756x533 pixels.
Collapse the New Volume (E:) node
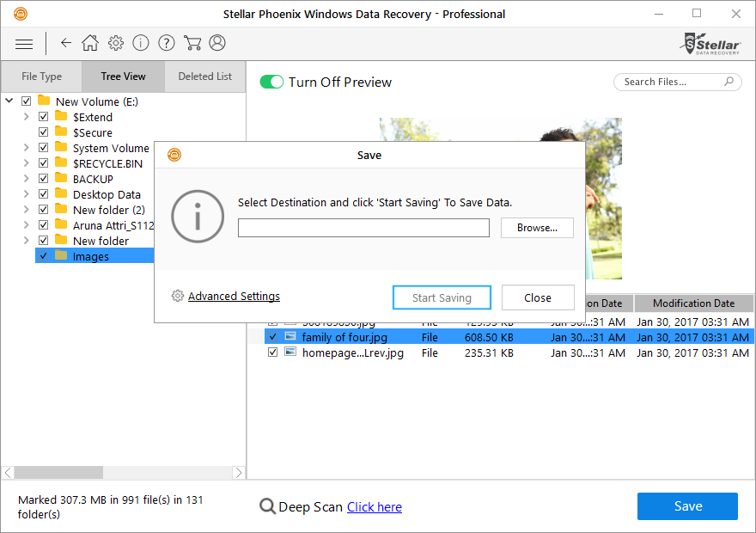9,101
